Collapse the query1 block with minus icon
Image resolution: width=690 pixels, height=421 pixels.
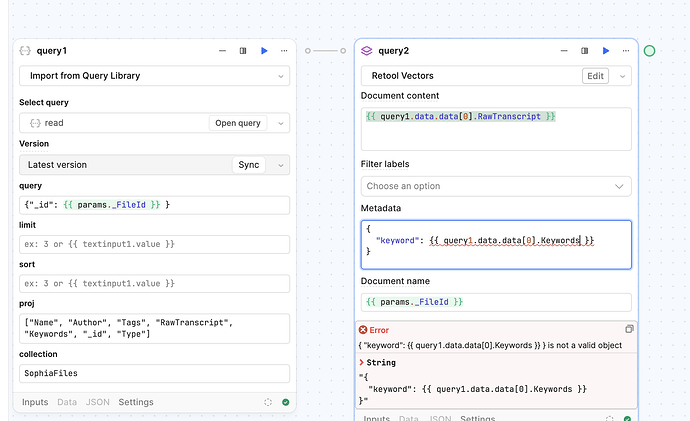pyautogui.click(x=222, y=51)
